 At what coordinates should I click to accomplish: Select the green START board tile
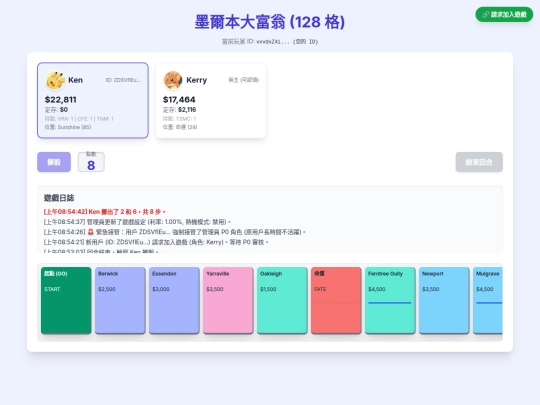point(66,300)
